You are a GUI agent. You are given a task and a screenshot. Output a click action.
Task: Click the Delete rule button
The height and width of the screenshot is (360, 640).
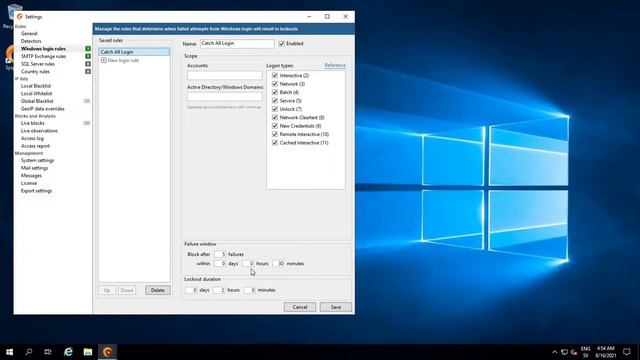158,290
